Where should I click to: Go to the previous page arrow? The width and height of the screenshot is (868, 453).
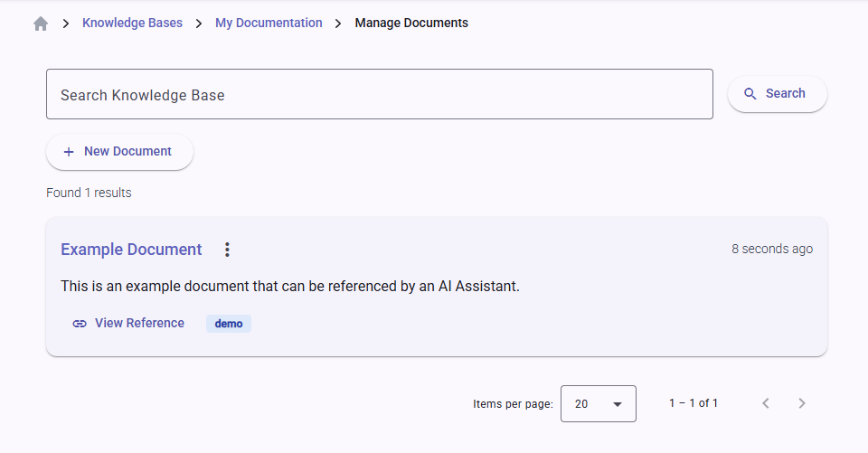coord(766,403)
